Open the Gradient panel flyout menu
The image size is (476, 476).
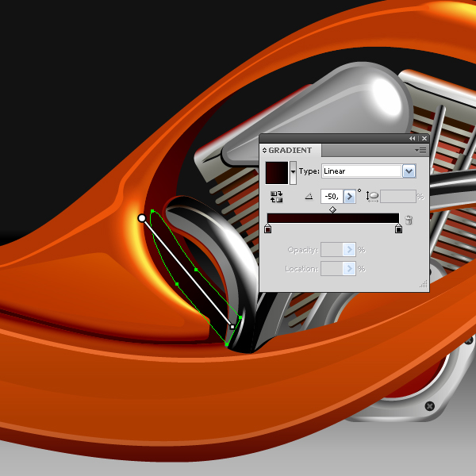coord(420,150)
